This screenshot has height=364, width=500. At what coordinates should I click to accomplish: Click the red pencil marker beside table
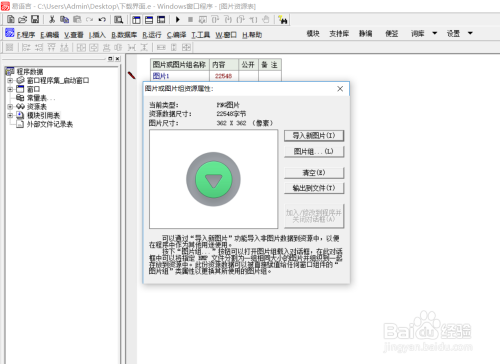pos(132,75)
